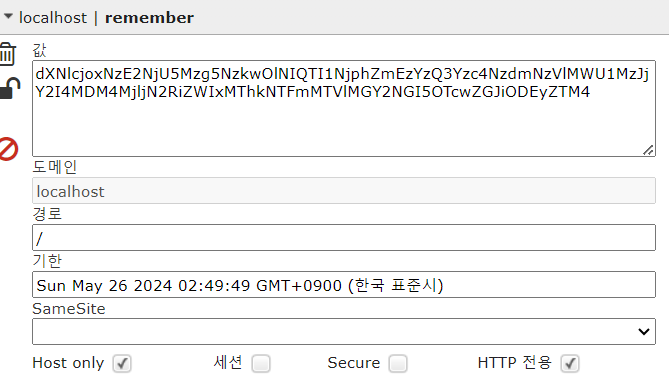Open the SameSite dropdown

(x=344, y=331)
